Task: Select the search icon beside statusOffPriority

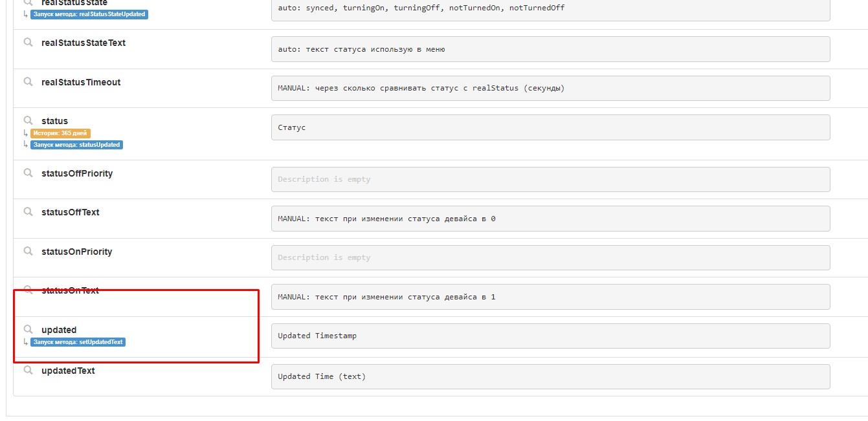Action: (x=27, y=173)
